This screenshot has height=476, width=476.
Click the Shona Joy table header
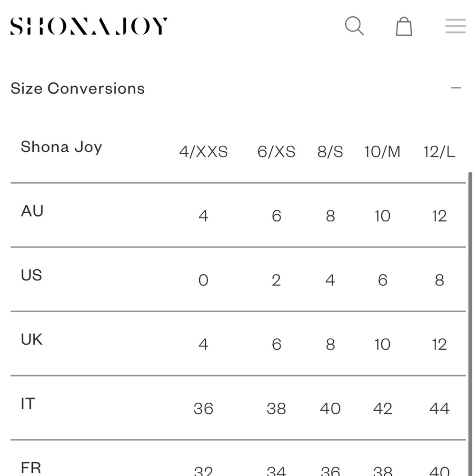[x=61, y=147]
